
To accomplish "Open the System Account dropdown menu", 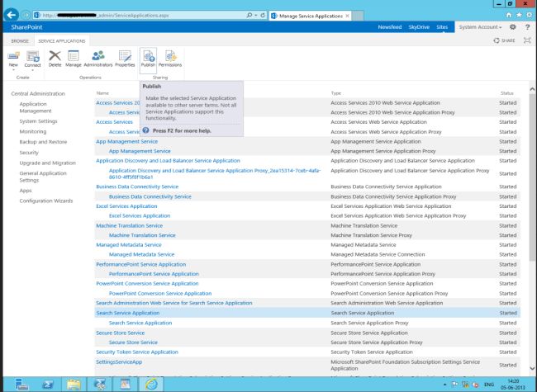I will tap(480, 27).
